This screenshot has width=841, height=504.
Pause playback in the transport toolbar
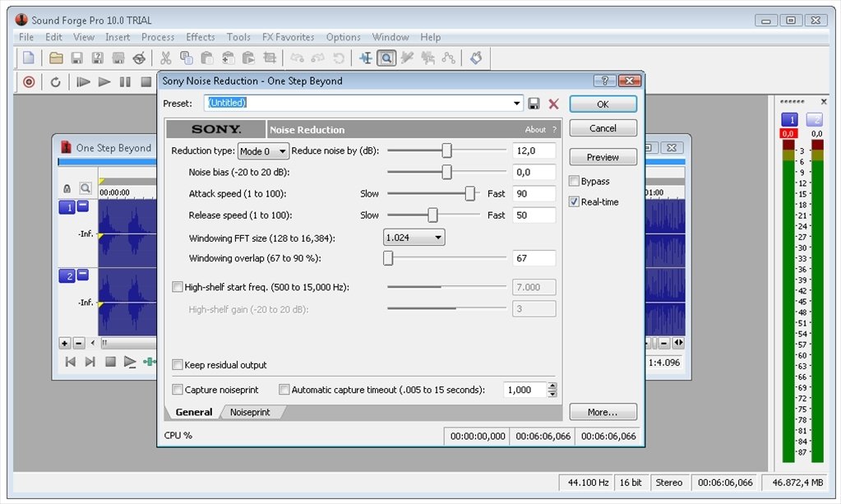125,82
